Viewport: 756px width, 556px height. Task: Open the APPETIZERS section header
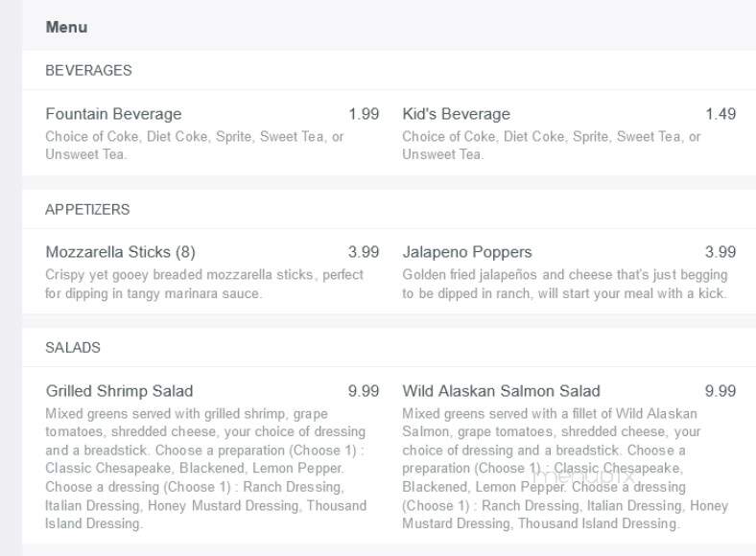tap(87, 210)
